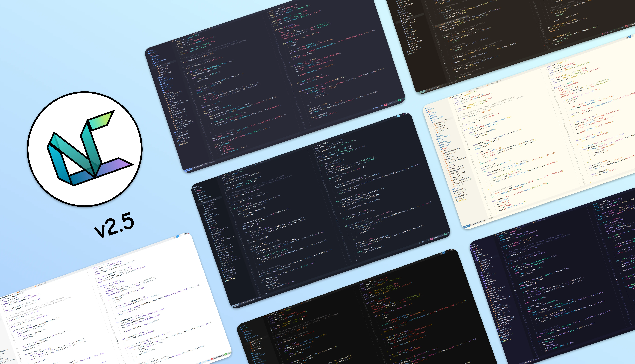This screenshot has height=364, width=635.
Task: Open README.md in cream editor file tree
Action: pyautogui.click(x=462, y=200)
